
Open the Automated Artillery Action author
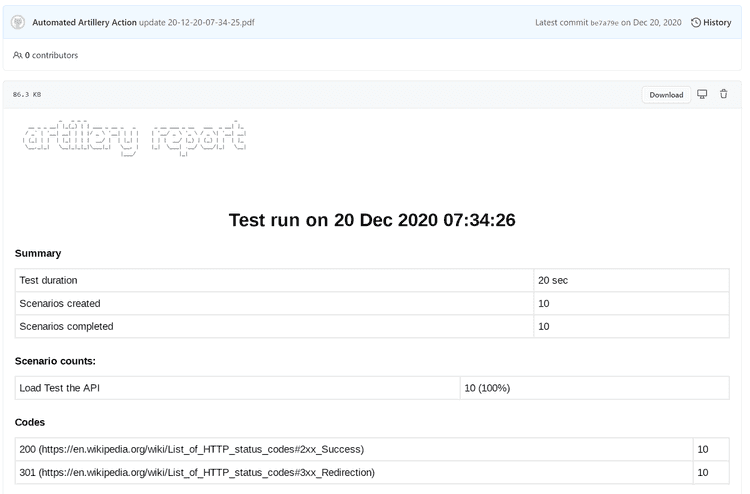[x=84, y=22]
